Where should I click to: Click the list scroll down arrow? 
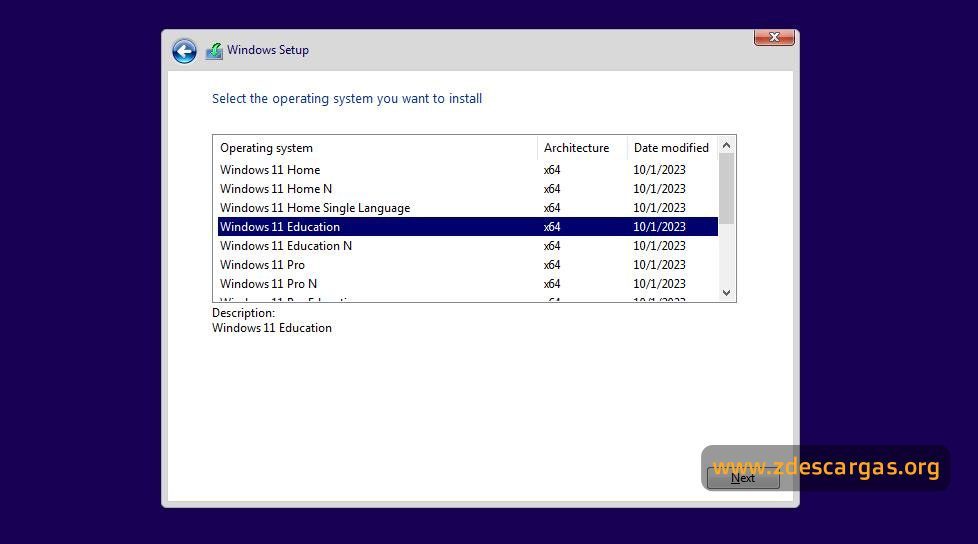point(726,293)
